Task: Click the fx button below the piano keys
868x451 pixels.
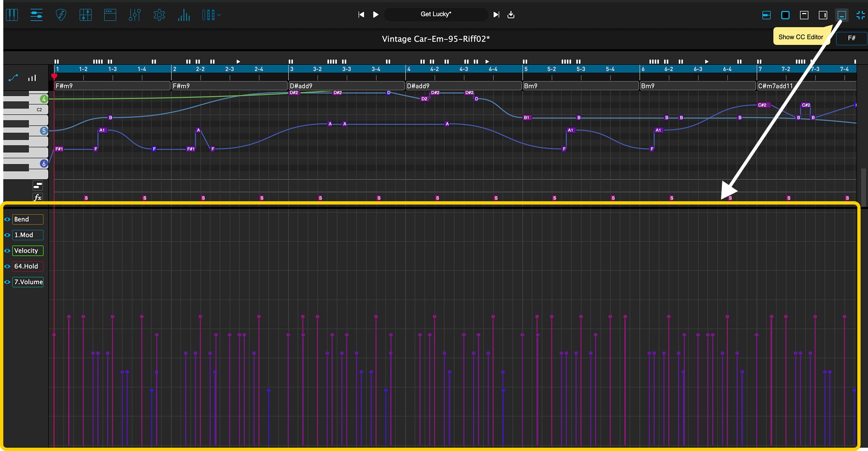Action: coord(38,198)
